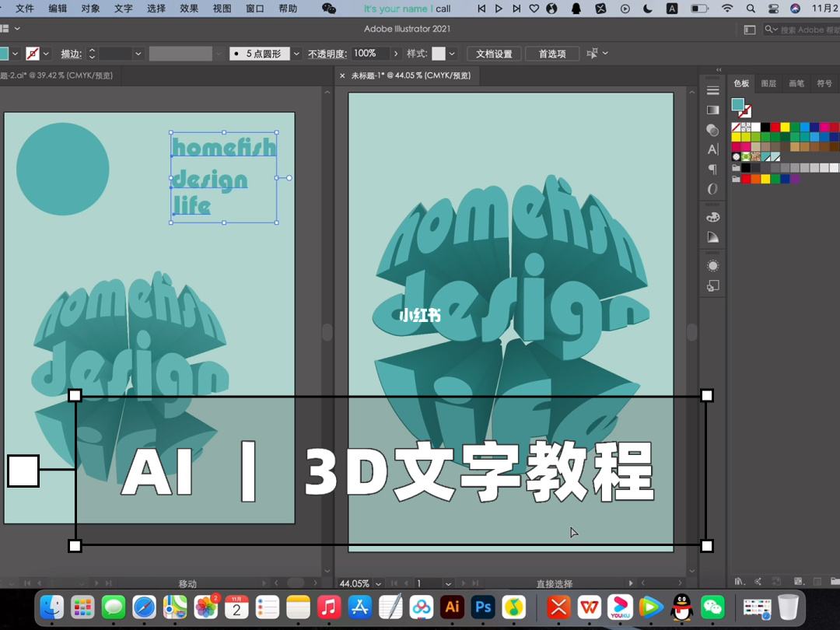Open the Paragraph panel pilcrow icon
840x630 pixels.
712,170
